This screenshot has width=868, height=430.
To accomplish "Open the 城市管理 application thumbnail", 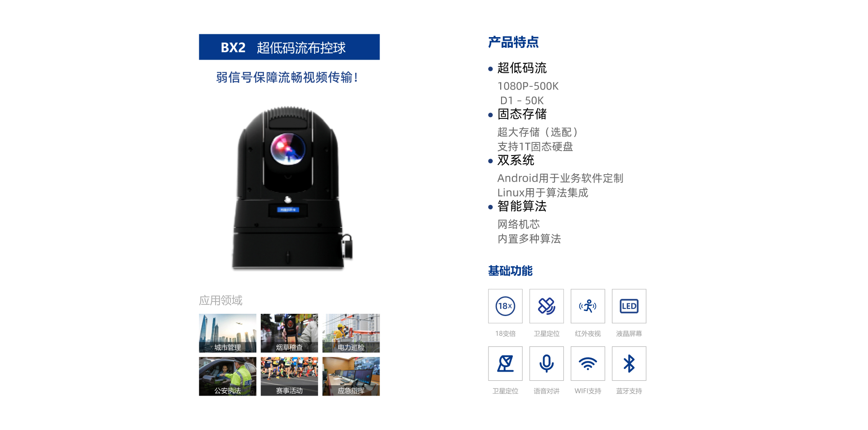I will tap(228, 333).
